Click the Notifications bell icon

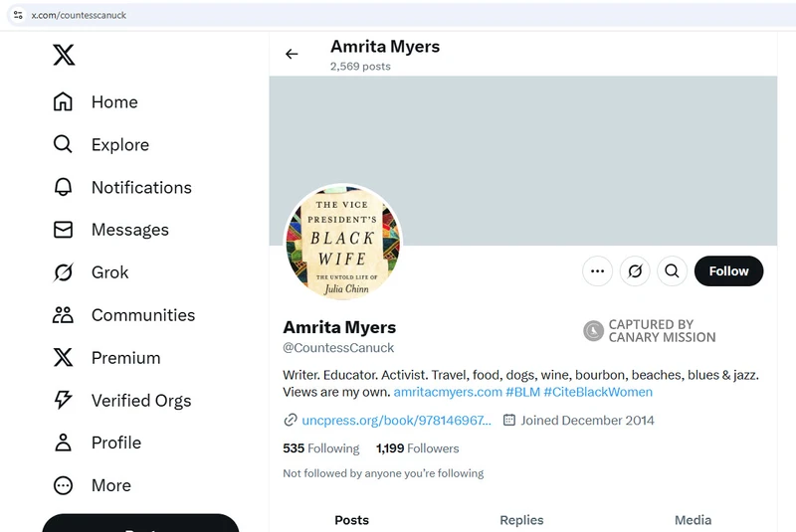[x=63, y=187]
